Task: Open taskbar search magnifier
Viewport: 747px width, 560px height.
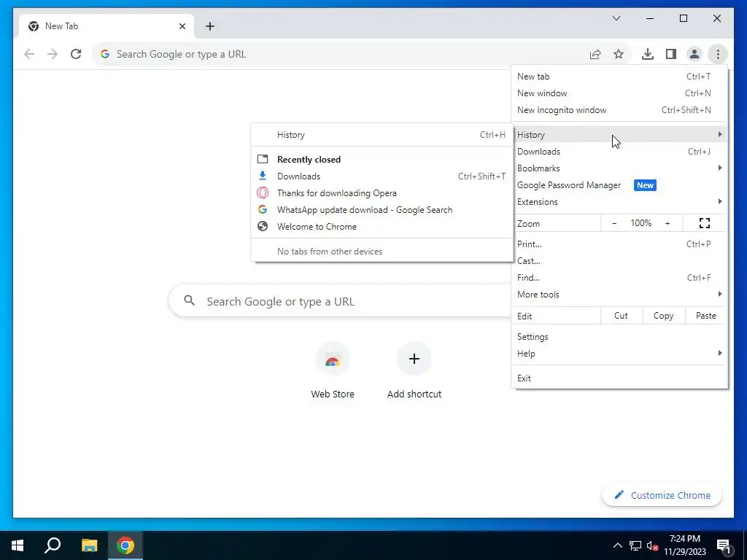Action: 53,545
